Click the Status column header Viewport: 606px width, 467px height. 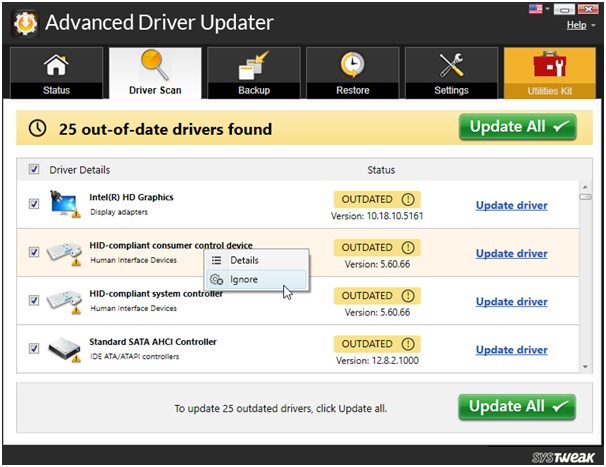381,170
